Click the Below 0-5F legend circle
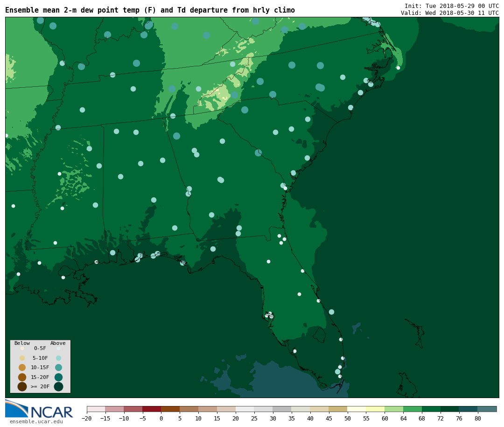 pyautogui.click(x=22, y=348)
